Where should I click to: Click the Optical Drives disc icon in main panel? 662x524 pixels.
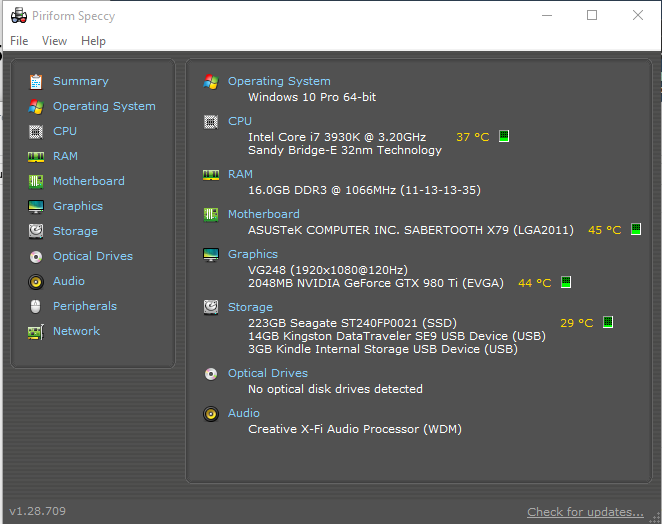[211, 374]
